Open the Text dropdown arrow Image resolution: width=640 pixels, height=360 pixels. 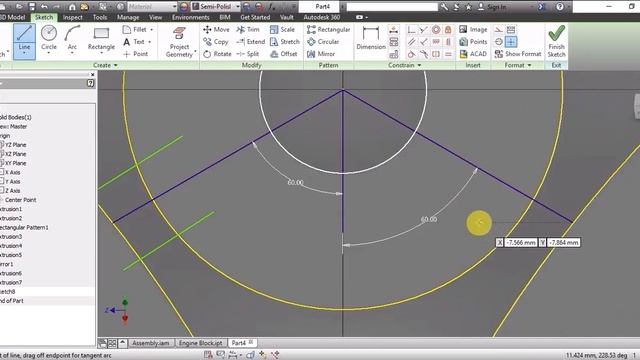[x=149, y=42]
